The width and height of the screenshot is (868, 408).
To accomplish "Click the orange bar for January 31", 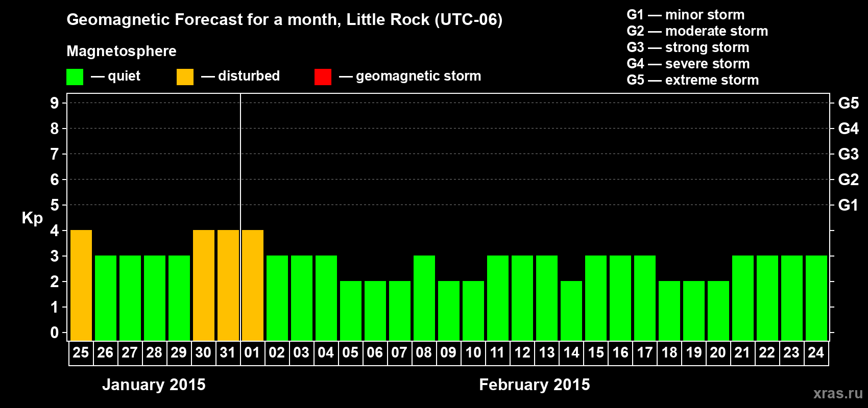I will click(x=228, y=285).
